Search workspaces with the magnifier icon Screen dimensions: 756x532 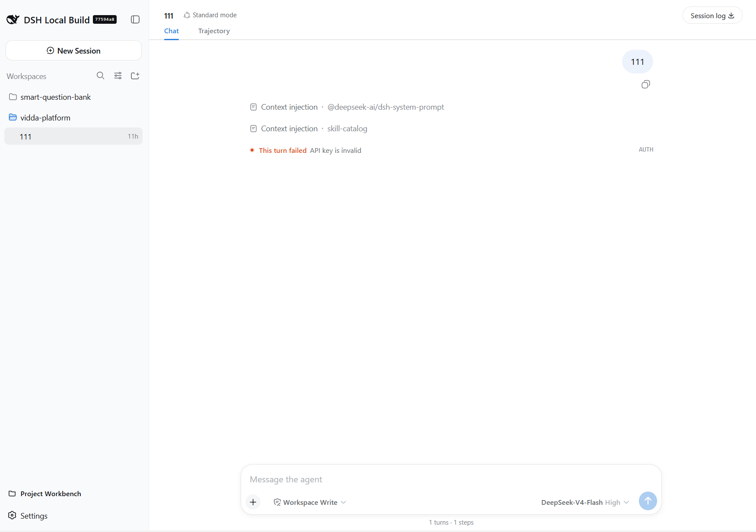tap(100, 76)
